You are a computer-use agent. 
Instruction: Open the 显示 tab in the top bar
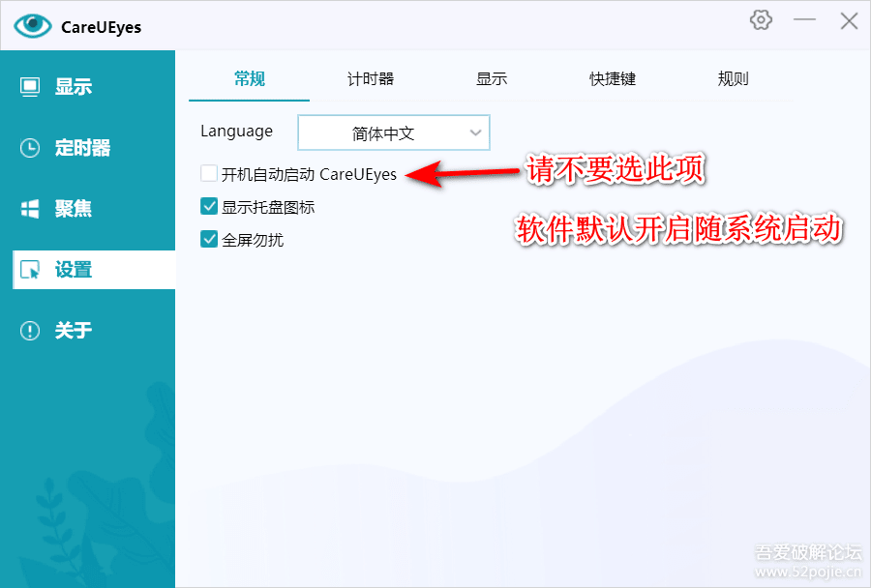pyautogui.click(x=492, y=79)
